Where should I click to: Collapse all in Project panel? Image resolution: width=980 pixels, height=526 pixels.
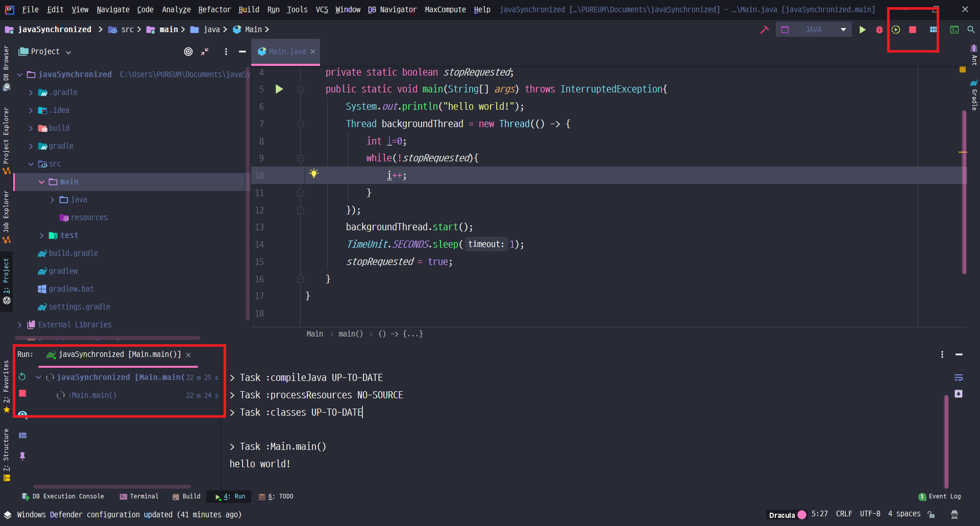coord(205,52)
